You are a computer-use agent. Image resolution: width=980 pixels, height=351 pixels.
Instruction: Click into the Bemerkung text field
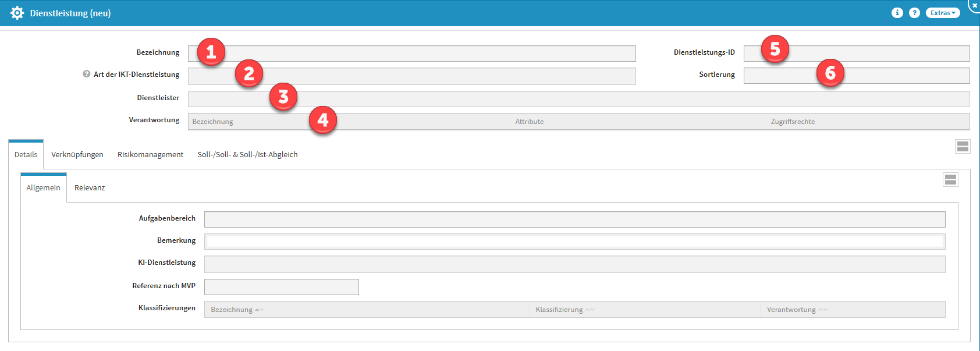574,242
